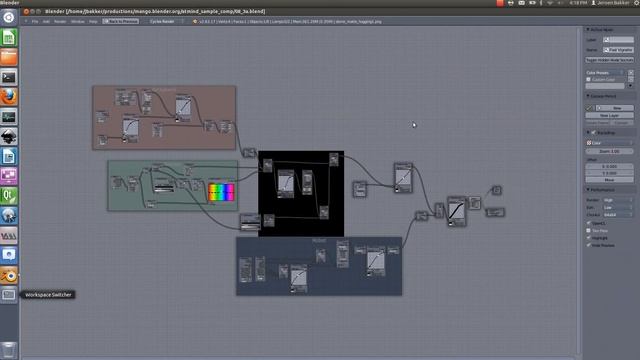Click the New Layer button

click(x=610, y=116)
